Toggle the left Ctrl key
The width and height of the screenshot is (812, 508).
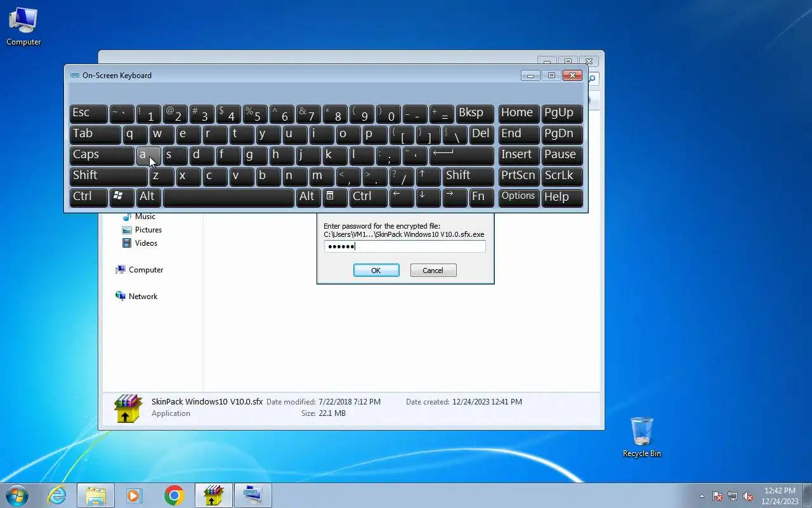click(88, 197)
